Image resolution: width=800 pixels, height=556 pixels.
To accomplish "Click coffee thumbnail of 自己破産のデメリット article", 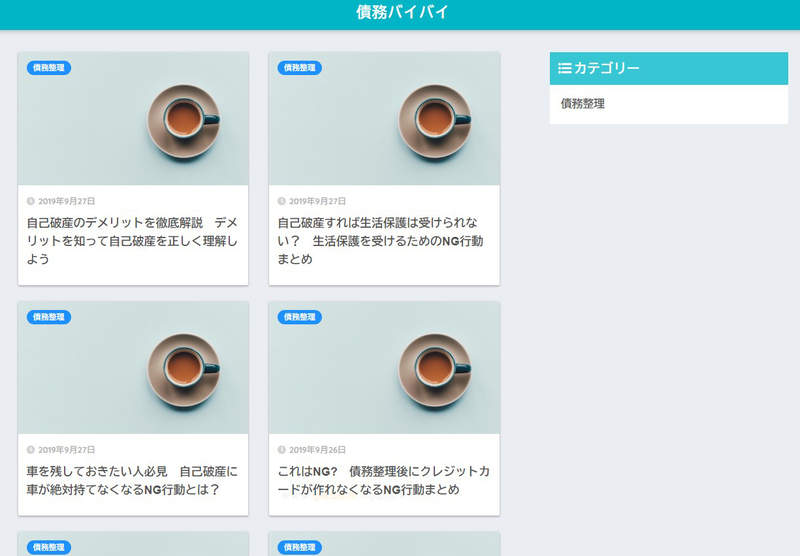I will click(133, 119).
